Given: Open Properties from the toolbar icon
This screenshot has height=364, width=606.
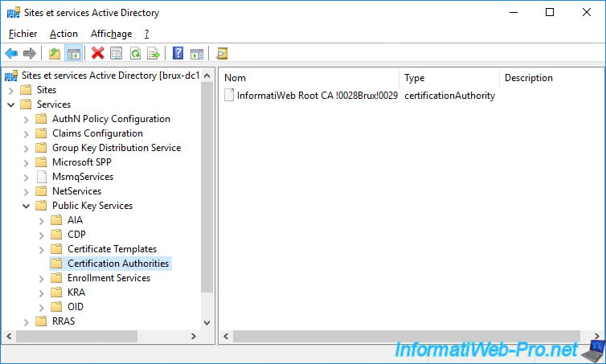Looking at the screenshot, I should pyautogui.click(x=117, y=54).
